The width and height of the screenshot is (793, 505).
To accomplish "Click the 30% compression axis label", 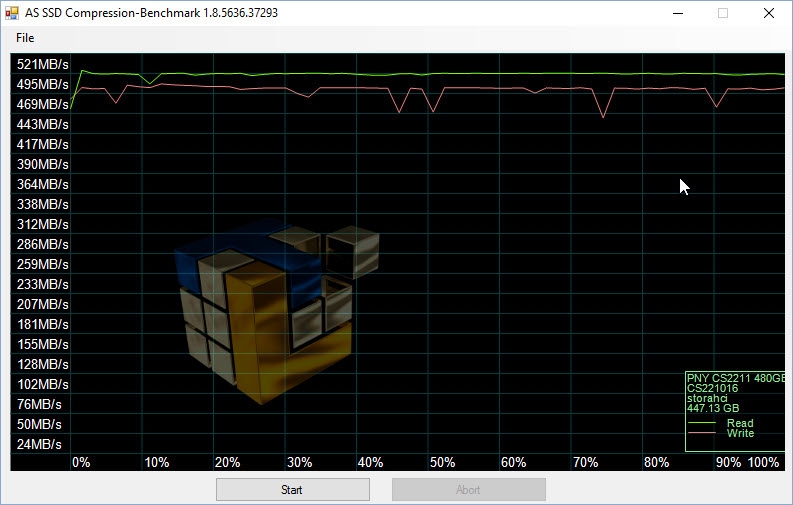I will point(299,463).
